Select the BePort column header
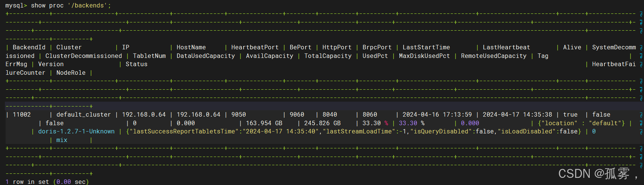 coord(300,47)
